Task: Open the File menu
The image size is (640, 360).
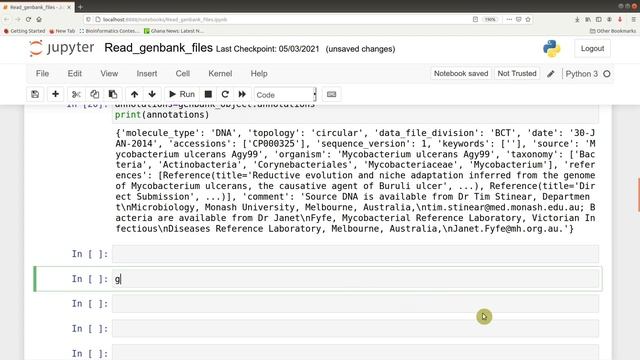Action: click(42, 73)
